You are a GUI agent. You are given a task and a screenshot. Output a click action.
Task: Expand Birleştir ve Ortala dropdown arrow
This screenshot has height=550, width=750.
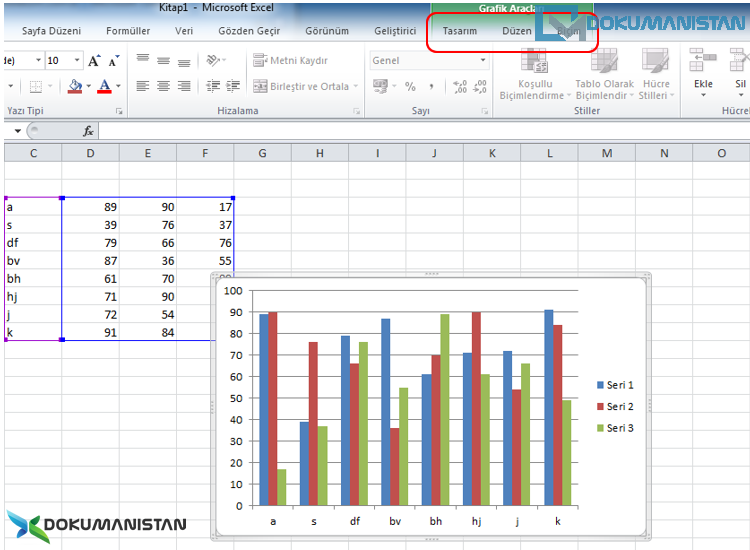coord(355,86)
